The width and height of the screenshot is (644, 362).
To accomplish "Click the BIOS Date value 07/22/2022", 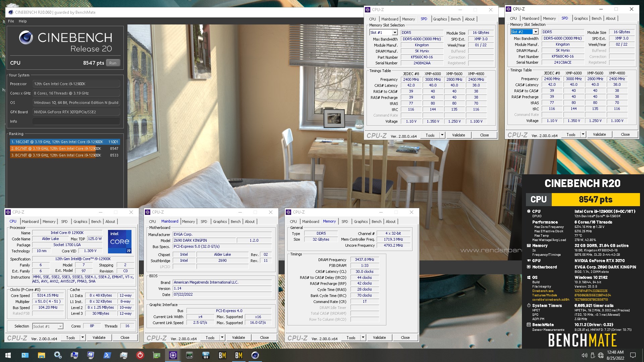I will (x=222, y=295).
